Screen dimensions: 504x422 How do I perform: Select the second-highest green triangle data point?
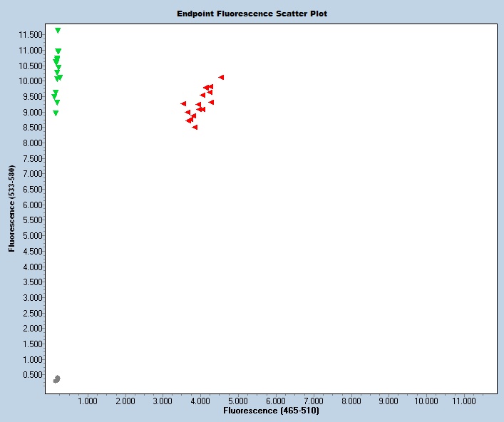tap(58, 51)
